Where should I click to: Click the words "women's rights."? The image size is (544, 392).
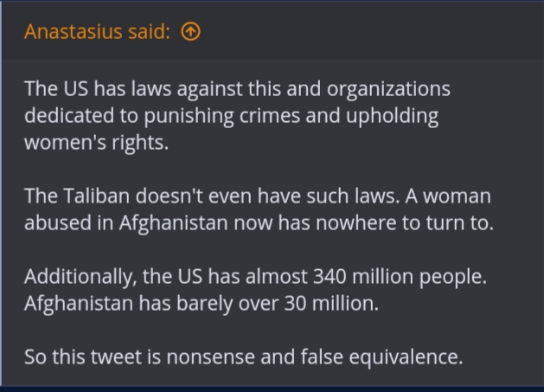[x=96, y=142]
